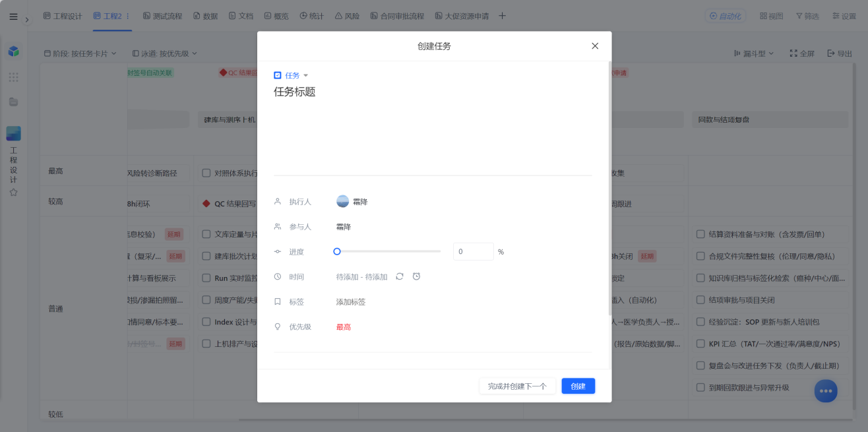Switch to the 概览 tab
Image resolution: width=868 pixels, height=432 pixels.
pyautogui.click(x=276, y=16)
